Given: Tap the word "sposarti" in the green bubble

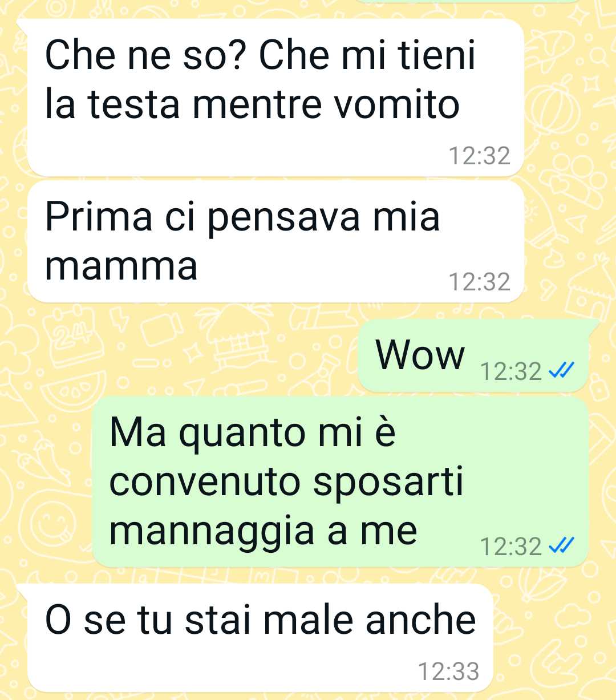Looking at the screenshot, I should pyautogui.click(x=388, y=484).
